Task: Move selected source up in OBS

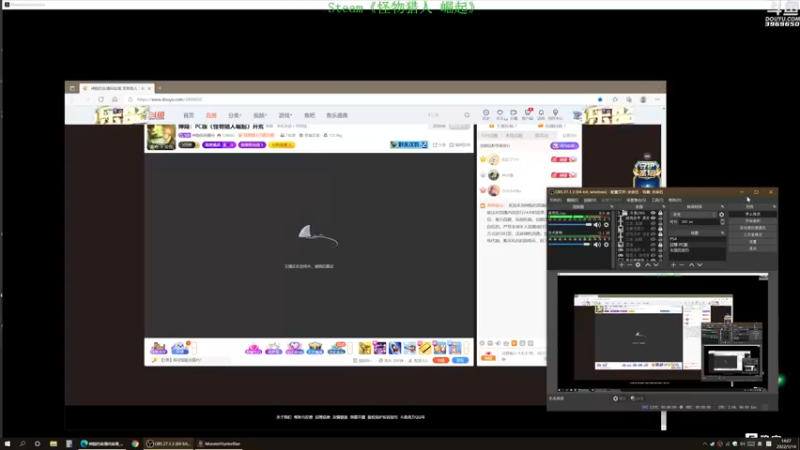Action: tap(648, 265)
